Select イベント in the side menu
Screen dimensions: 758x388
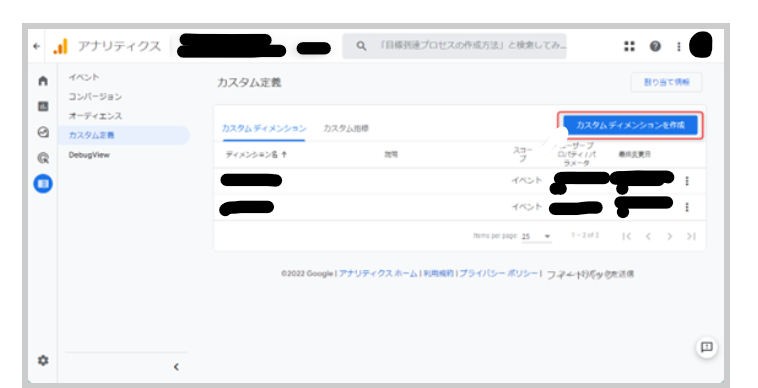(x=84, y=77)
